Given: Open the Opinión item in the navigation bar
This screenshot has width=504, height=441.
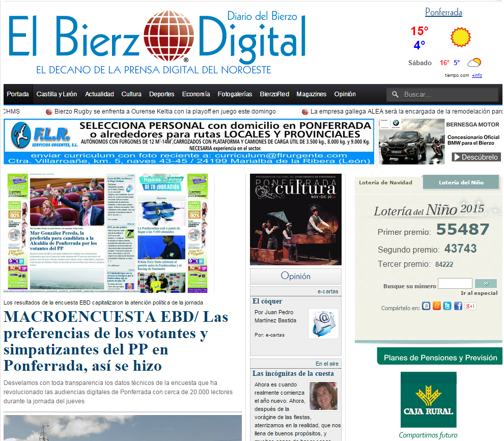Looking at the screenshot, I should coord(345,94).
